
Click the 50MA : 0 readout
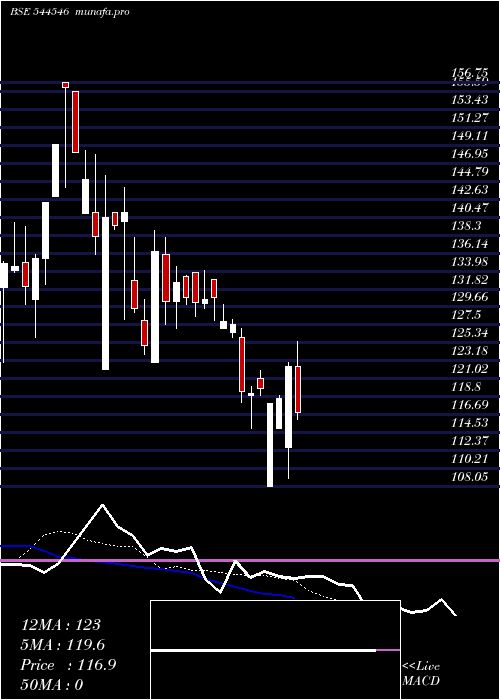[52, 685]
